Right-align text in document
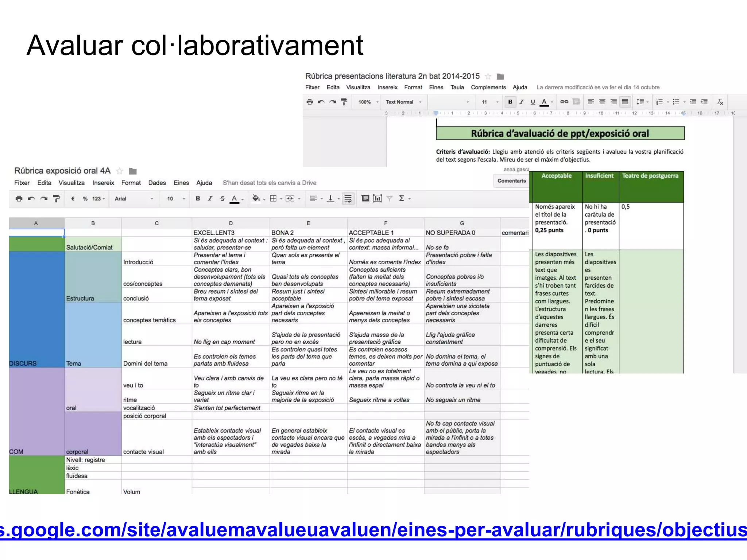The height and width of the screenshot is (560, 747). pyautogui.click(x=614, y=102)
